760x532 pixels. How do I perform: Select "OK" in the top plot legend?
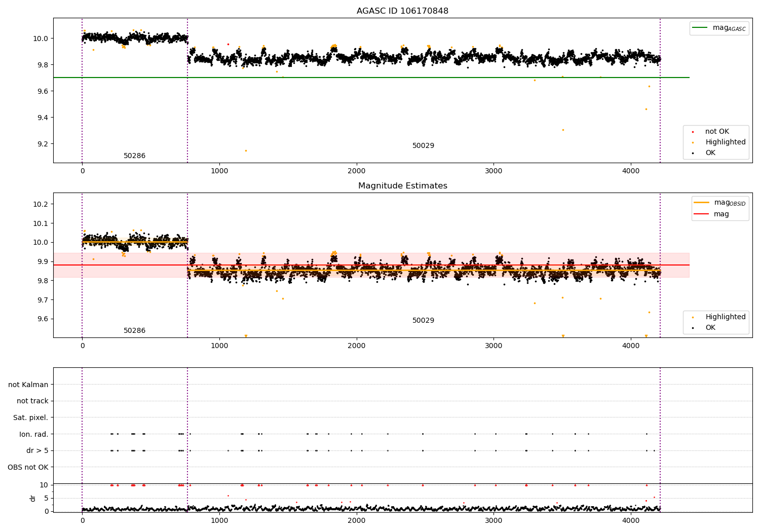point(704,153)
